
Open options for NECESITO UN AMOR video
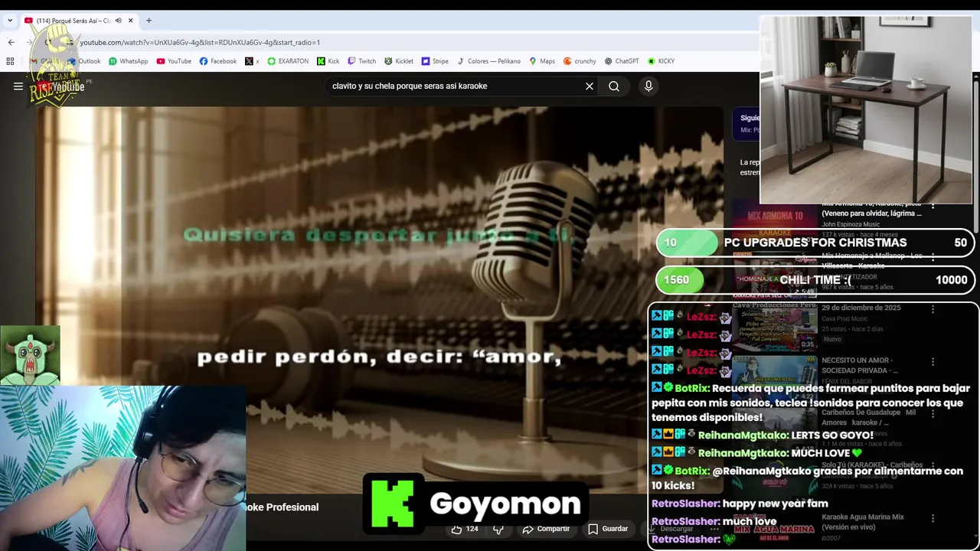click(x=933, y=361)
